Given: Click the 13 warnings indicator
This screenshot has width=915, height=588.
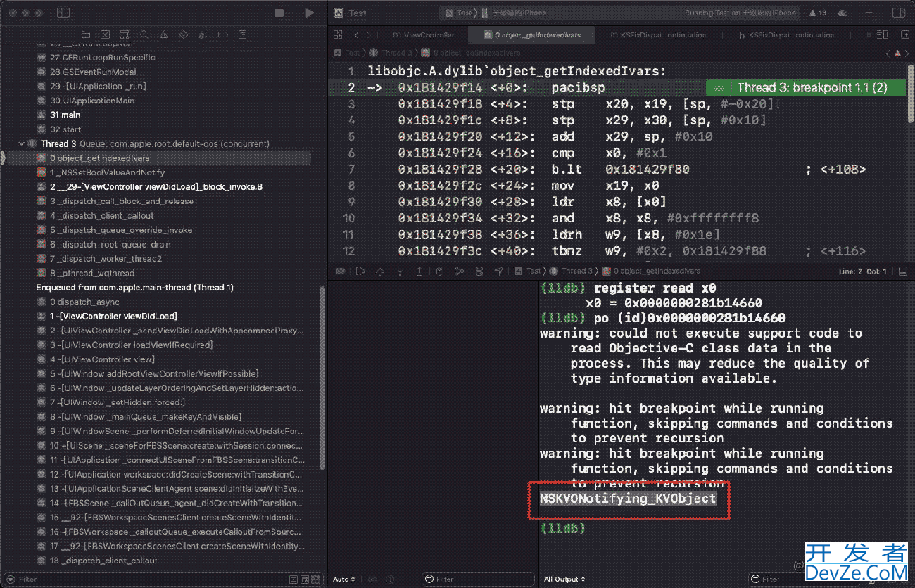Looking at the screenshot, I should [819, 13].
